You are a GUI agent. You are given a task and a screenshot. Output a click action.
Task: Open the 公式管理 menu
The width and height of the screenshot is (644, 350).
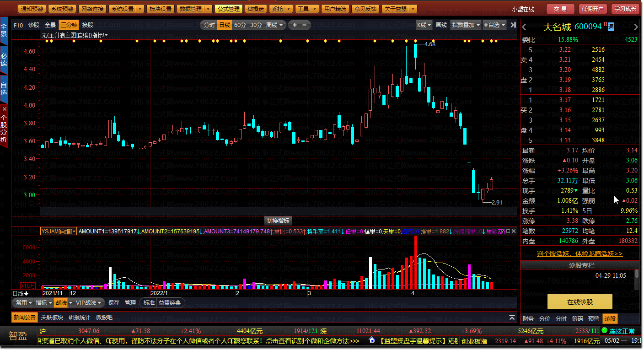[228, 9]
